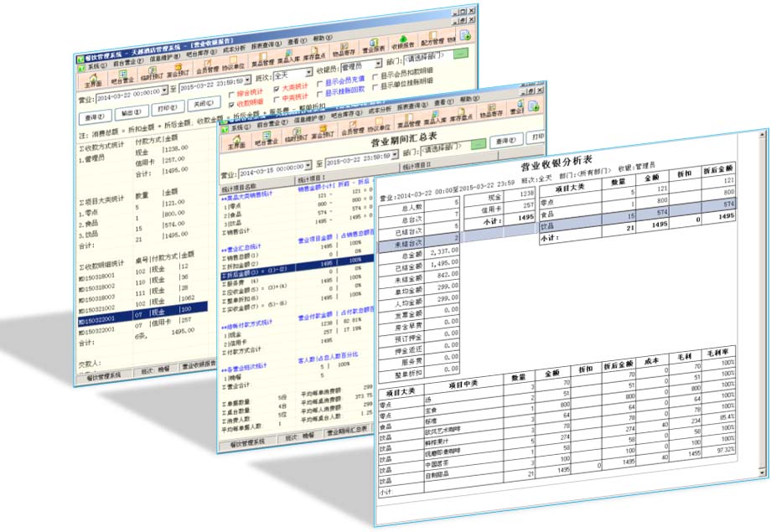This screenshot has height=532, width=771.
Task: Click green department button in back window
Action: click(x=461, y=55)
